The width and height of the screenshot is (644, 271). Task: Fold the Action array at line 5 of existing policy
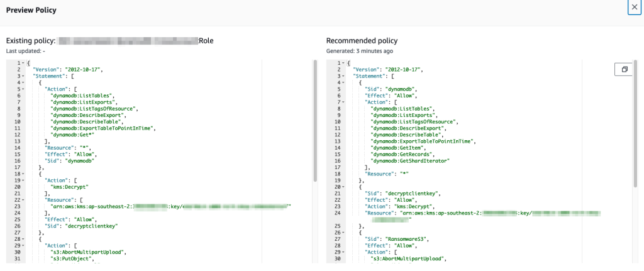pyautogui.click(x=23, y=89)
